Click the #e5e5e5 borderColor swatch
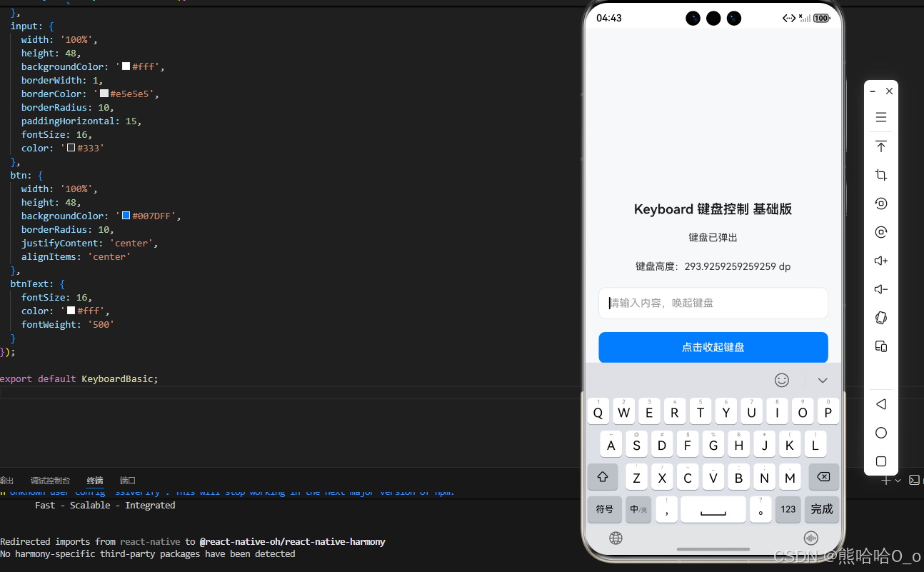924x572 pixels. click(x=104, y=94)
